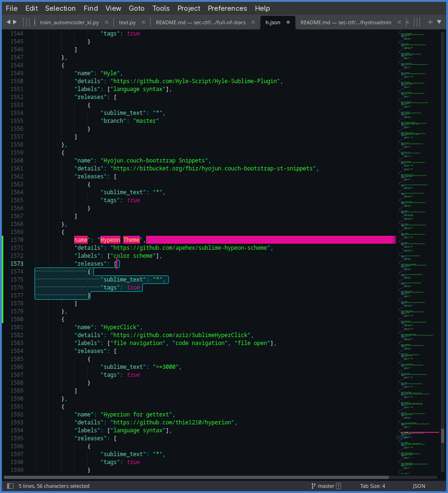
Task: Click the vertical scrollbar thumb
Action: coord(442,436)
